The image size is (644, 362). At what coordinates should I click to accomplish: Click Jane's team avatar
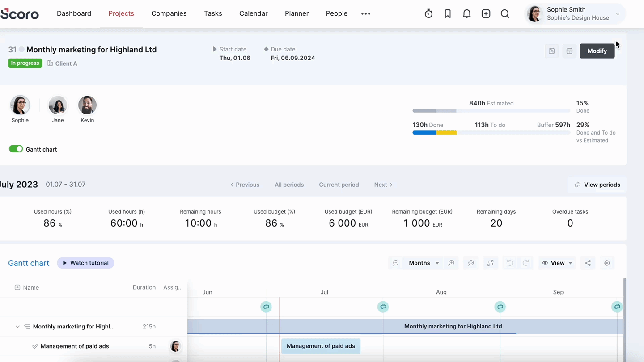(58, 105)
